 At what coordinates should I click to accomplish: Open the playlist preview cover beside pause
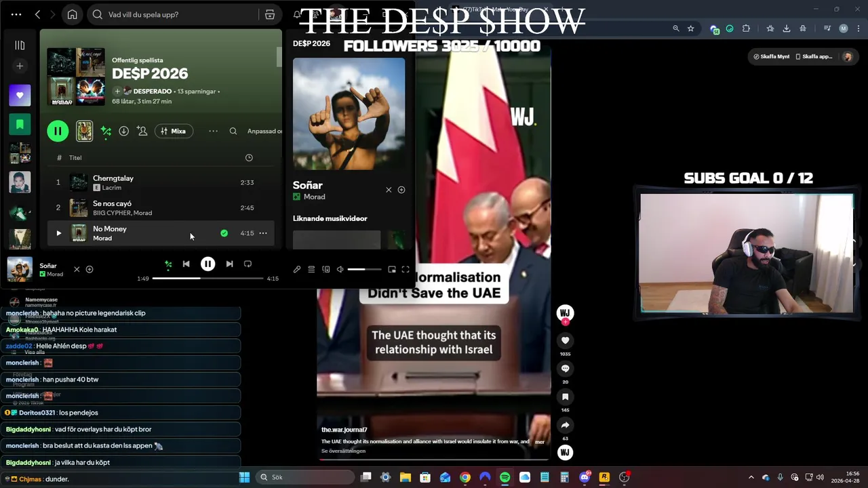(84, 131)
